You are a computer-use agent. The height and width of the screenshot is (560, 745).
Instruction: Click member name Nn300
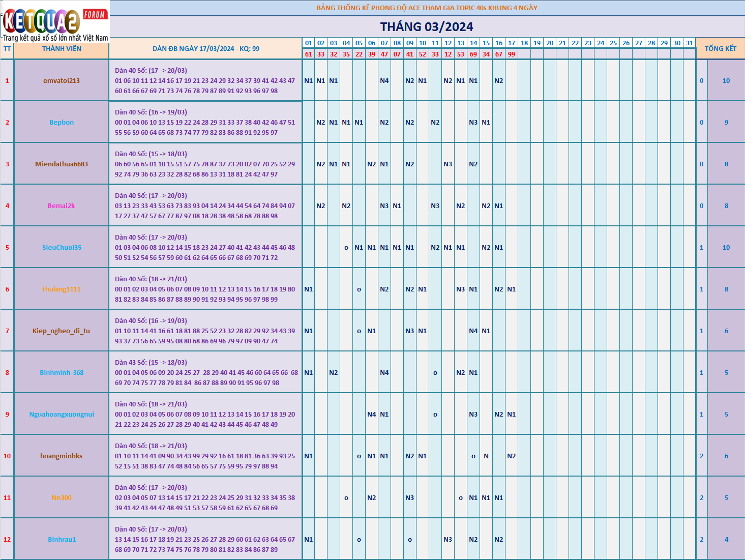62,498
